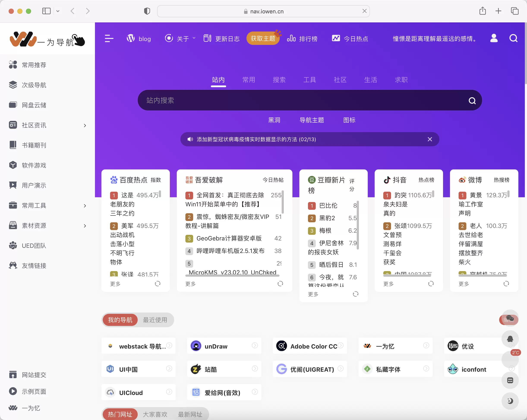
Task: Click the 一为导航 logo
Action: 47,39
